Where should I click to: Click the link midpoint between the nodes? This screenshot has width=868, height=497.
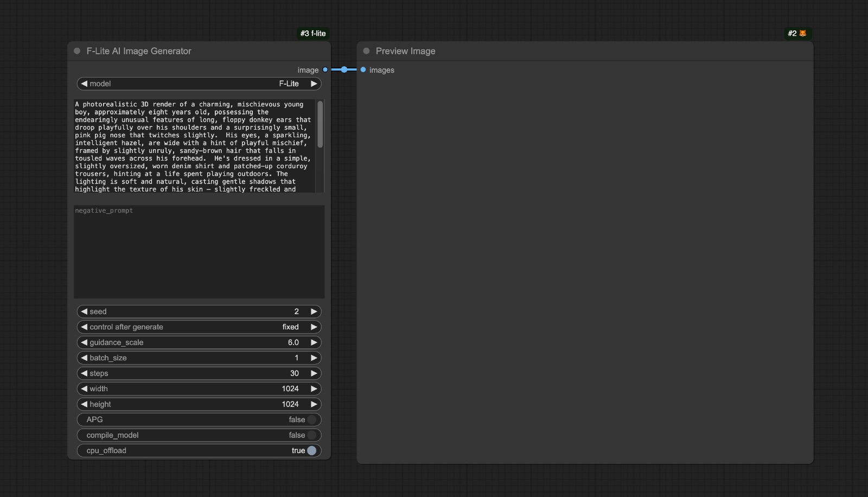pyautogui.click(x=344, y=70)
